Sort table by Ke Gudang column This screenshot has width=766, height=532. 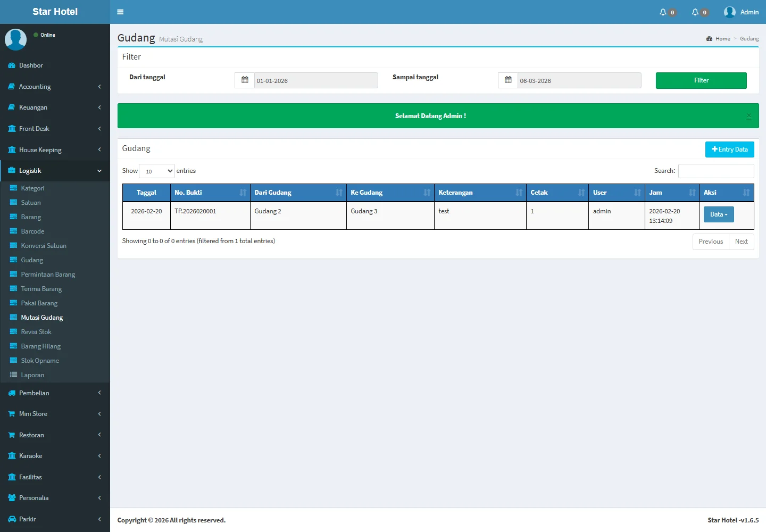point(390,193)
